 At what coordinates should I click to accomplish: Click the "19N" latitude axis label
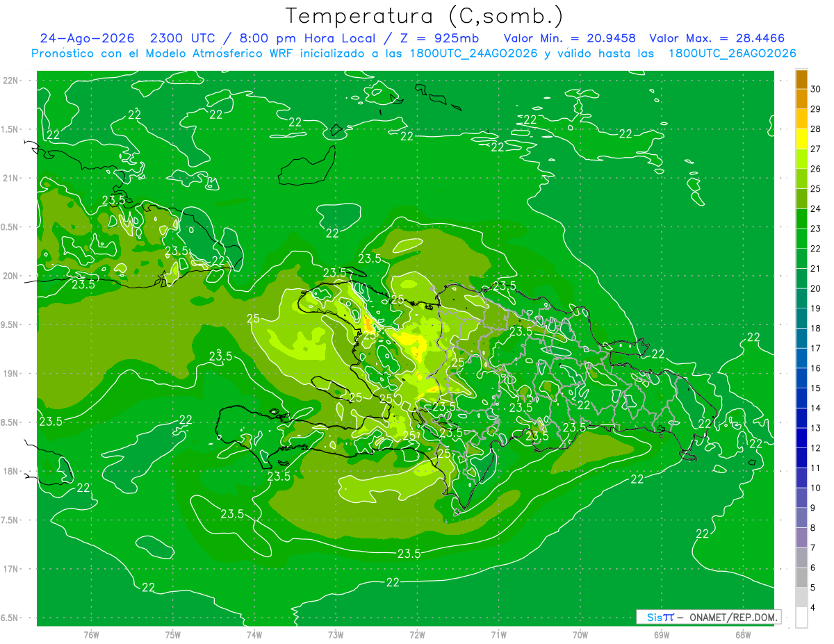point(11,374)
